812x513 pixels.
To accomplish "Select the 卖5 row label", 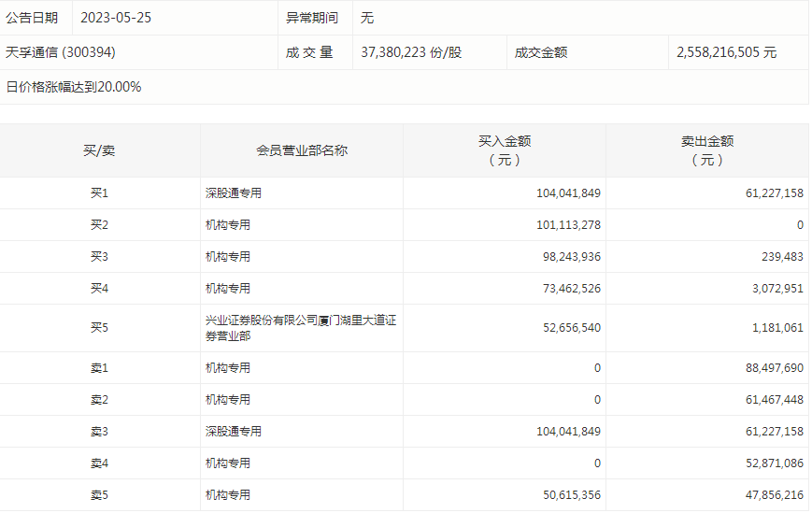I will point(99,495).
